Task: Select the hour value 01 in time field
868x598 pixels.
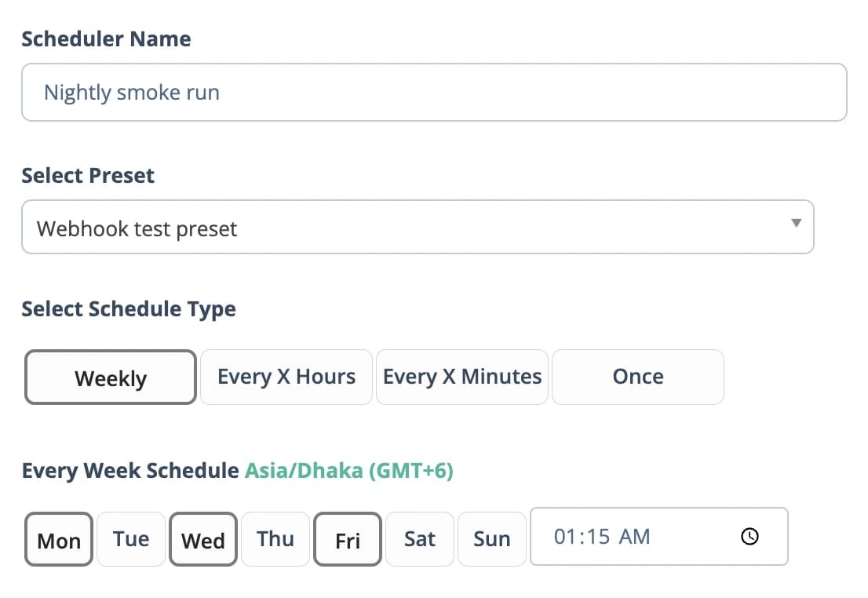Action: (x=565, y=537)
